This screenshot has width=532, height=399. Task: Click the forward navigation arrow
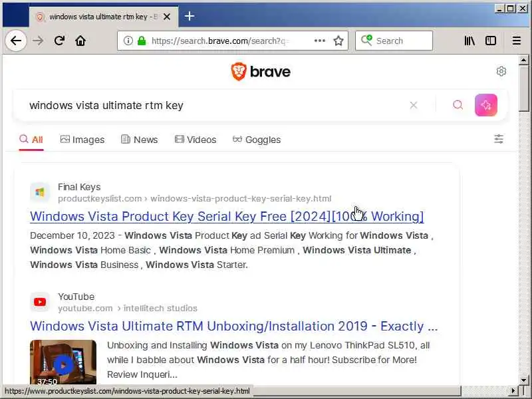pos(38,41)
